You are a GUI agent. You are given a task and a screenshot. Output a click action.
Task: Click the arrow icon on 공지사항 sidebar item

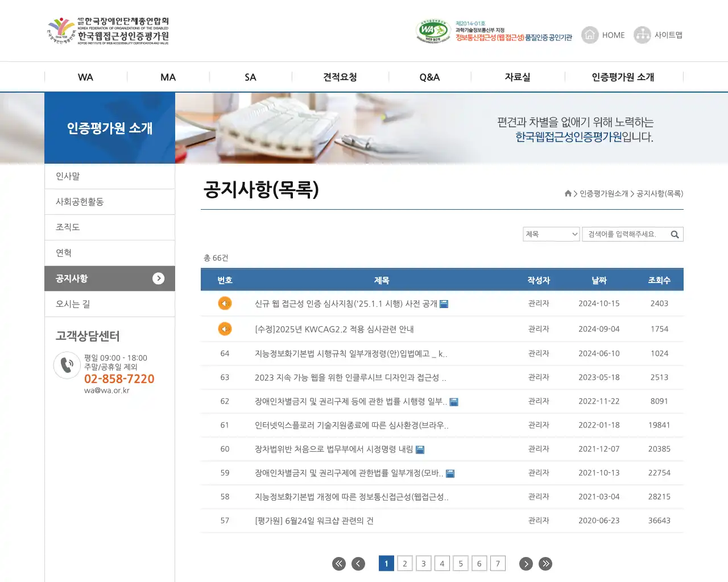coord(159,278)
